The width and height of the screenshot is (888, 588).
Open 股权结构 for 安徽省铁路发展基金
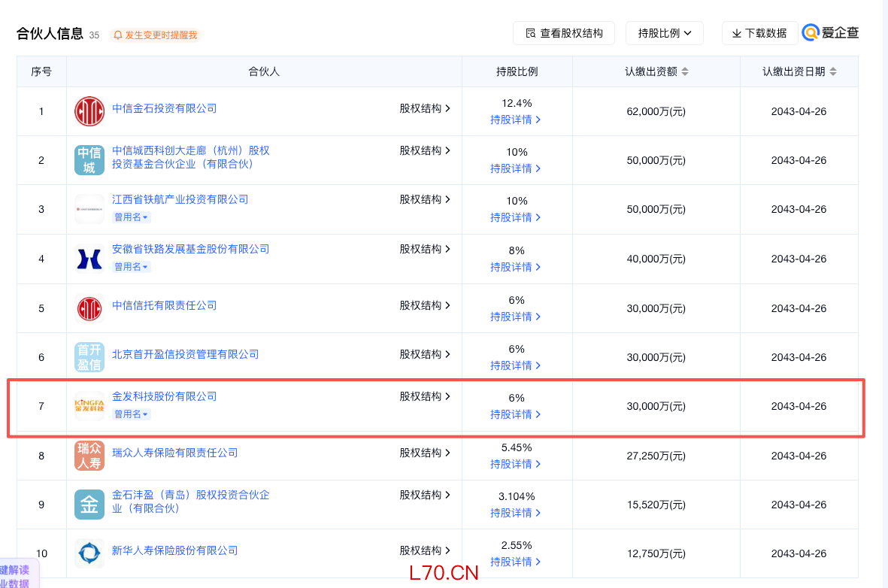pyautogui.click(x=425, y=249)
